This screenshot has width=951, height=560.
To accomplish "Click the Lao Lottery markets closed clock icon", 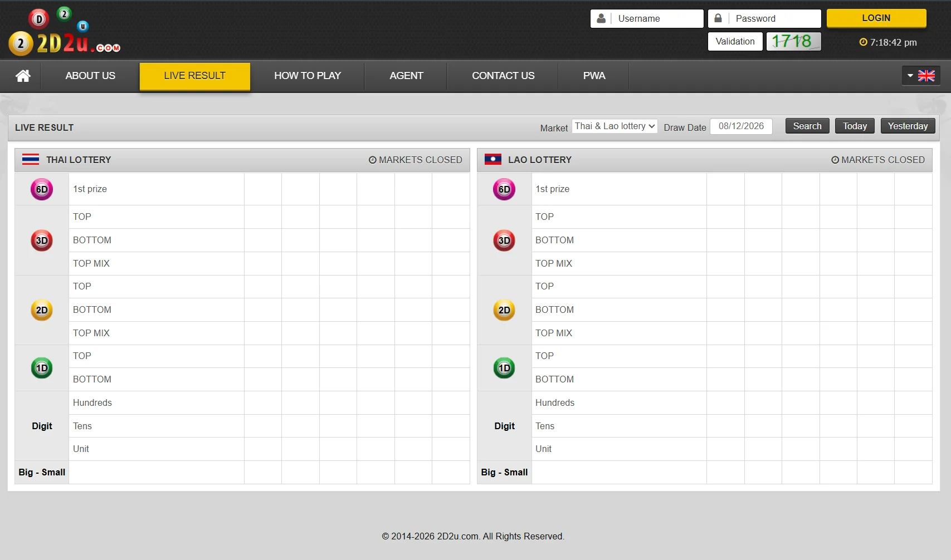I will (x=835, y=160).
